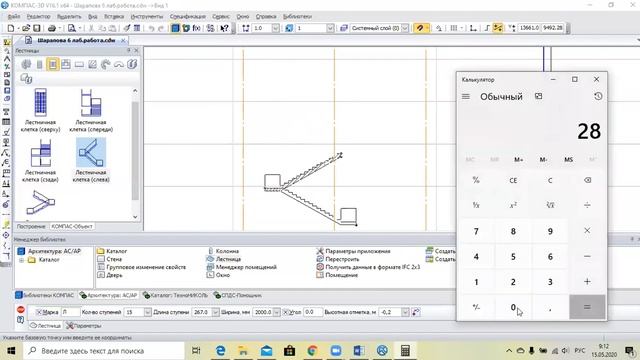
Task: Open the Системный слой layer dropdown
Action: click(x=405, y=28)
